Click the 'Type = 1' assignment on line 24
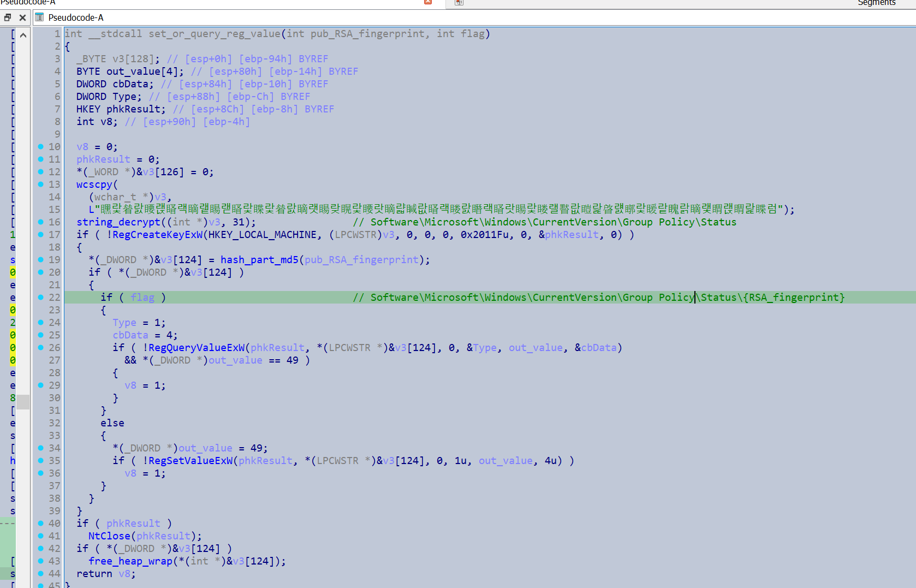This screenshot has width=916, height=588. [x=139, y=323]
